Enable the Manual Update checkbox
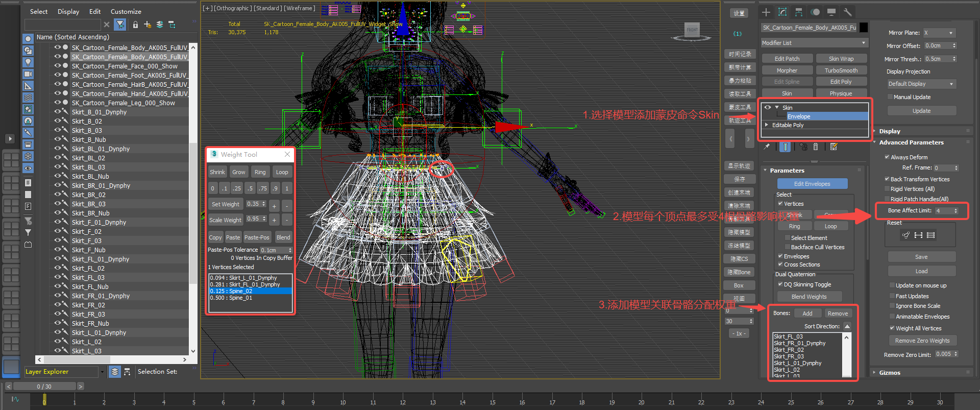 coord(890,97)
